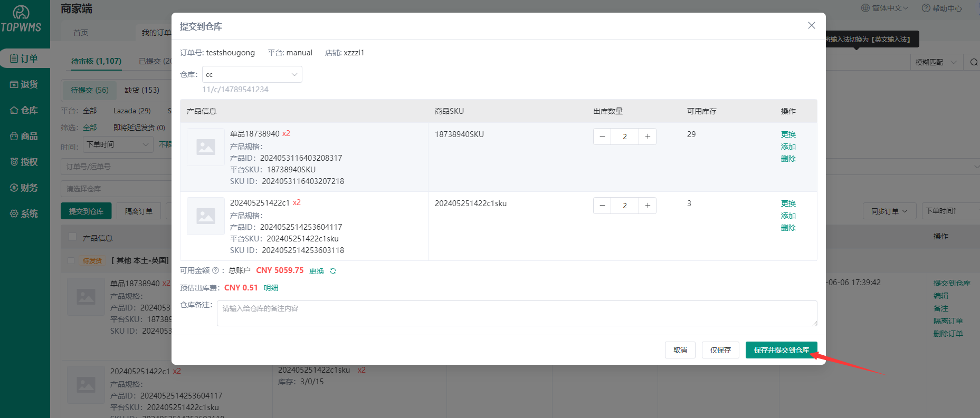Close the 提交到仓库 dialog
This screenshot has width=980, height=418.
coord(811,26)
